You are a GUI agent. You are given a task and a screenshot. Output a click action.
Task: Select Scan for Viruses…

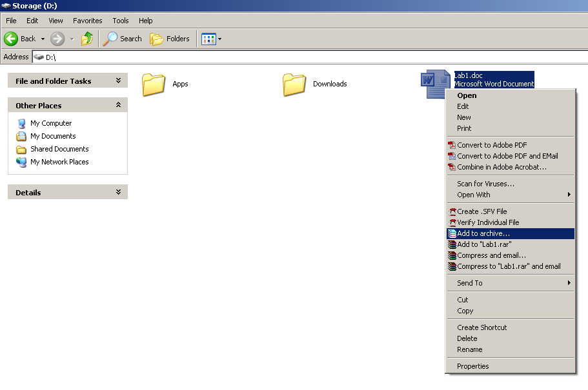[511, 184]
